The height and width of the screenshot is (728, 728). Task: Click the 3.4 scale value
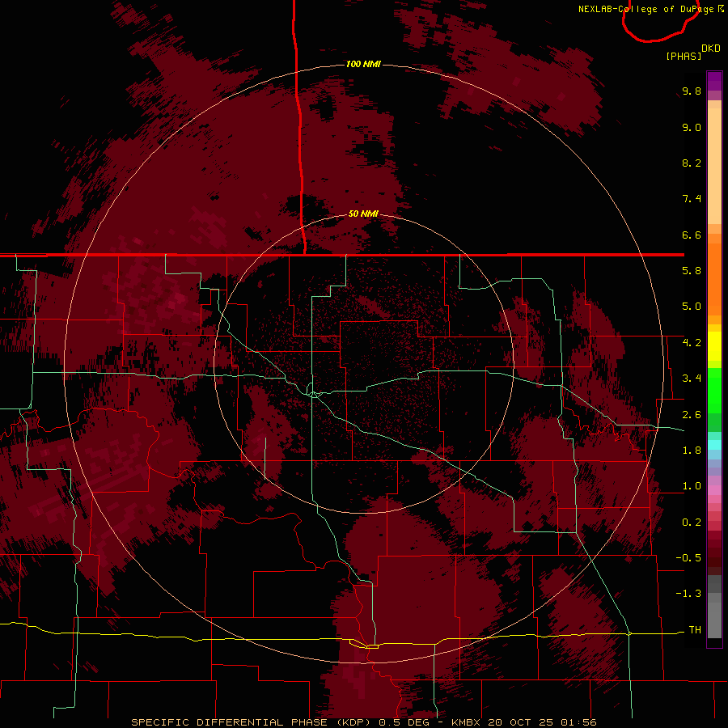692,379
